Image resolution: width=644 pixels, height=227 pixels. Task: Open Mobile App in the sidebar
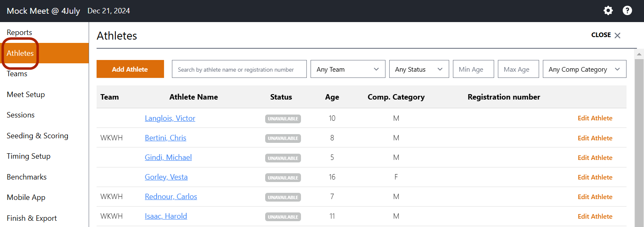26,197
